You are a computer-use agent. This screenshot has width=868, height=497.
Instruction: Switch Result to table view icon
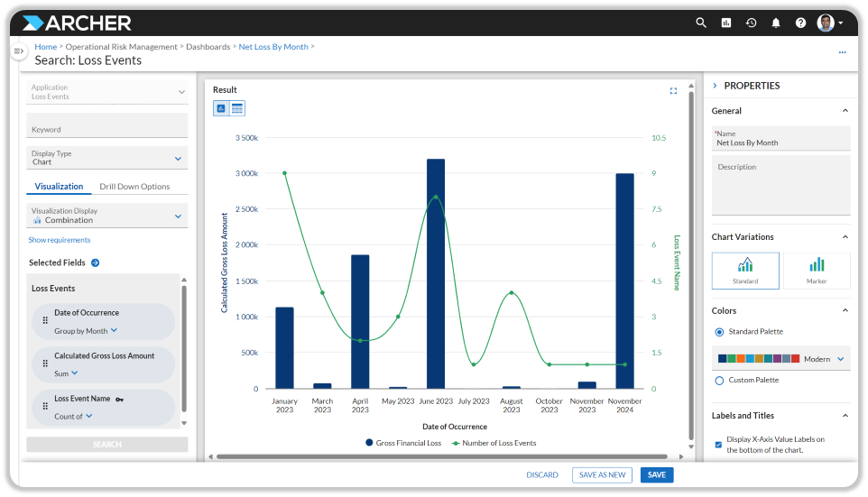(x=236, y=108)
